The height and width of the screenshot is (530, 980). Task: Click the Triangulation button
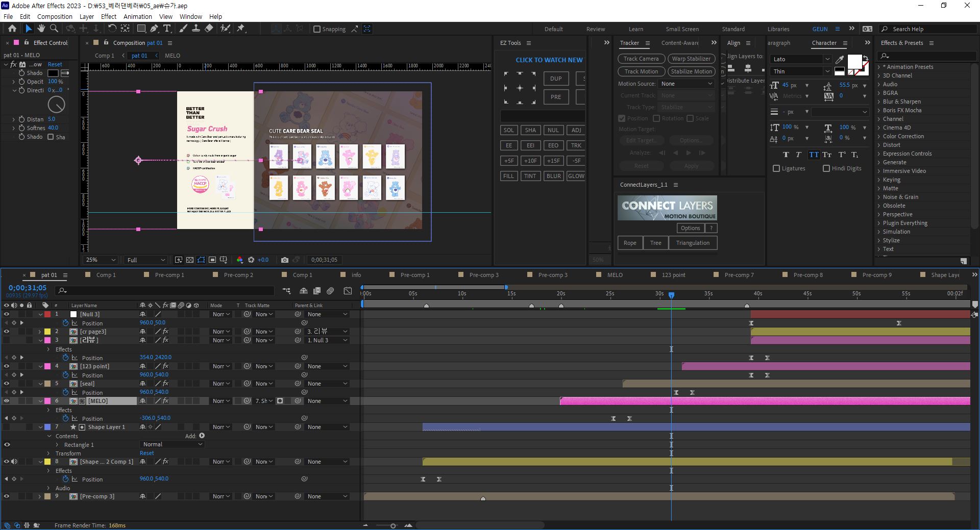pos(693,243)
